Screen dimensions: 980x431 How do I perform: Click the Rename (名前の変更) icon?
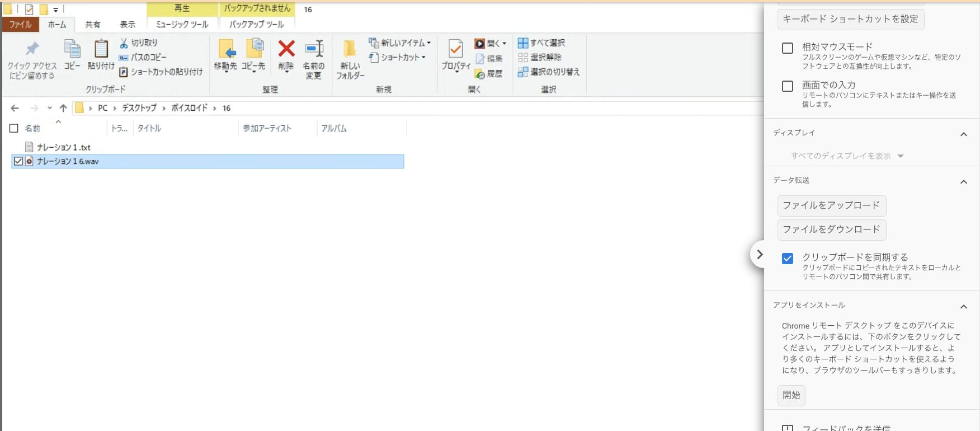tap(314, 49)
